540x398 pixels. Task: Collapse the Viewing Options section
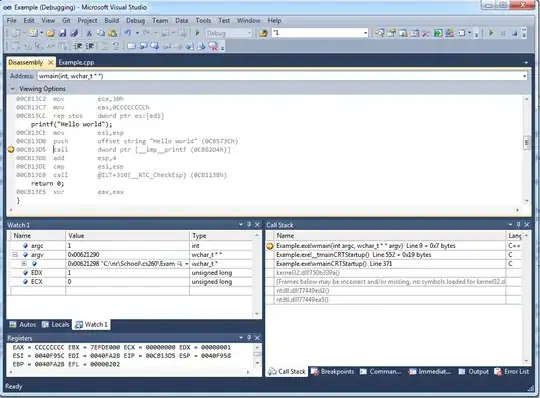coord(13,88)
